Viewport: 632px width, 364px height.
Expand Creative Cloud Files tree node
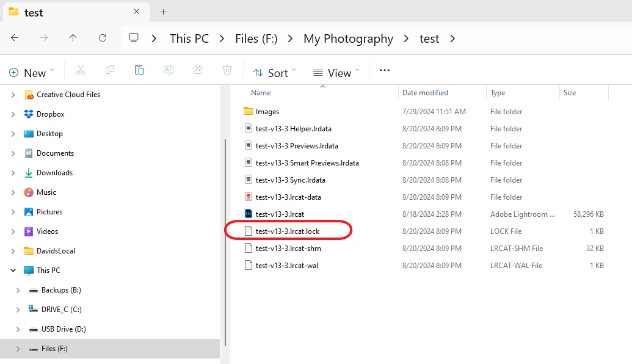pyautogui.click(x=13, y=95)
